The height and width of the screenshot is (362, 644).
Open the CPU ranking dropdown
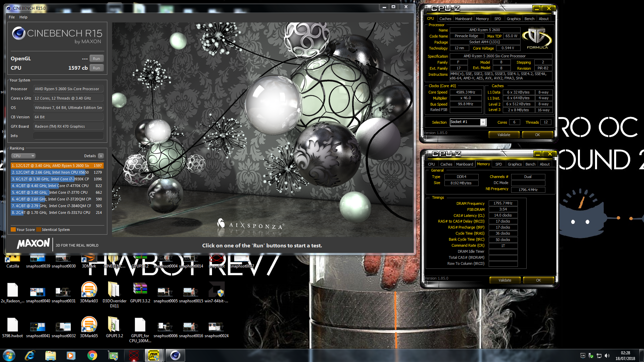(x=23, y=156)
